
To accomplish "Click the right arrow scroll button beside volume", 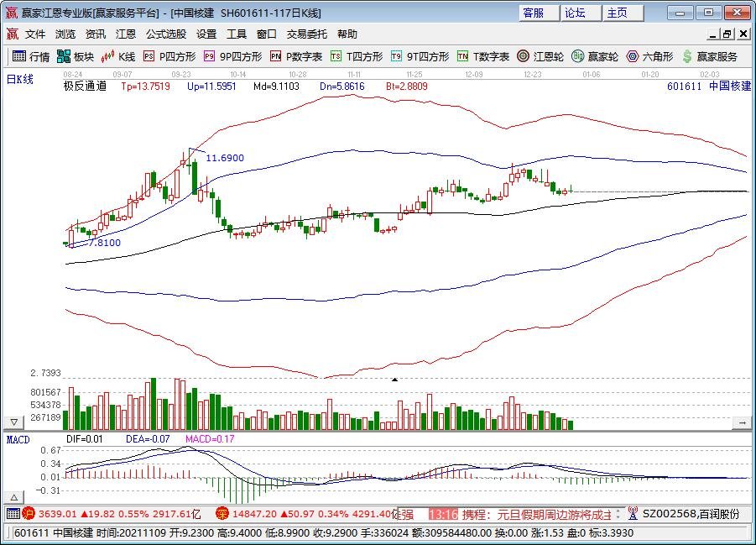I will (x=742, y=423).
